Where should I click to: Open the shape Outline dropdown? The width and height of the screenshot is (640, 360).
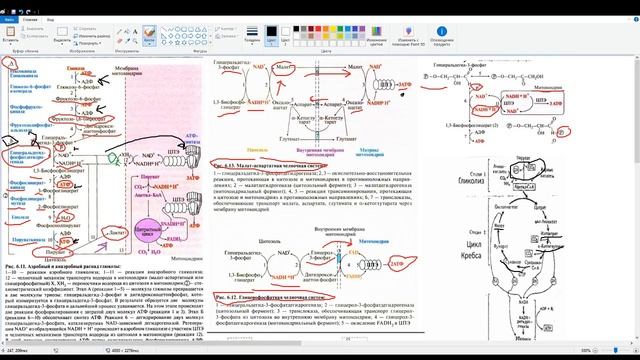pyautogui.click(x=225, y=29)
